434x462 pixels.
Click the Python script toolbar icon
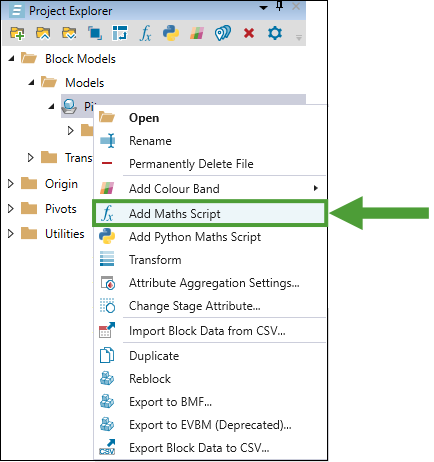[171, 33]
